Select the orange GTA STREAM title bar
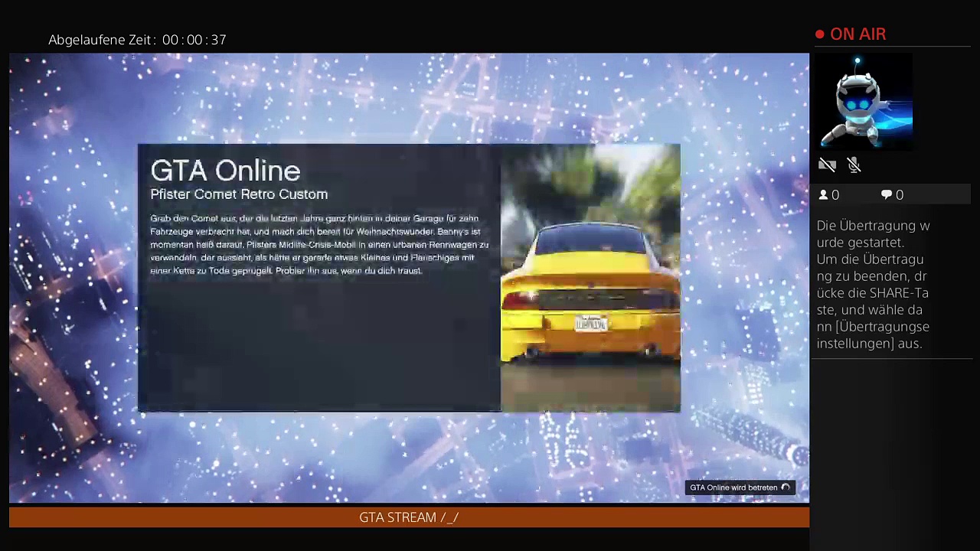Screen dimensions: 980x551 click(409, 517)
